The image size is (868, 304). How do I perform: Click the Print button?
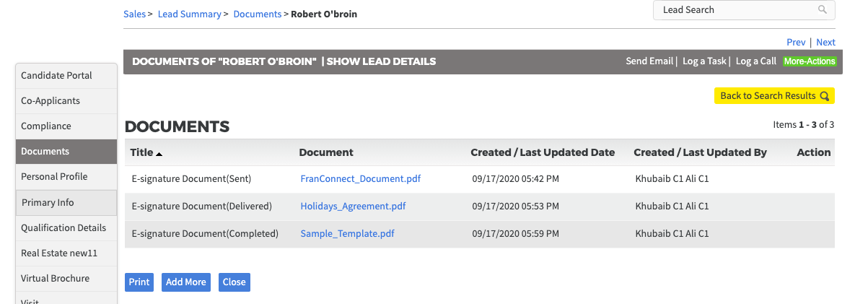tap(139, 282)
